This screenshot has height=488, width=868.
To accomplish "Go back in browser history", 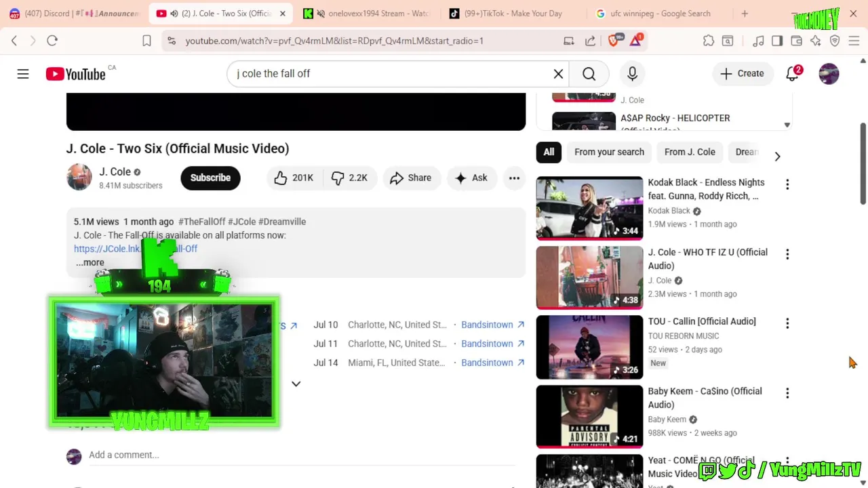I will (14, 41).
